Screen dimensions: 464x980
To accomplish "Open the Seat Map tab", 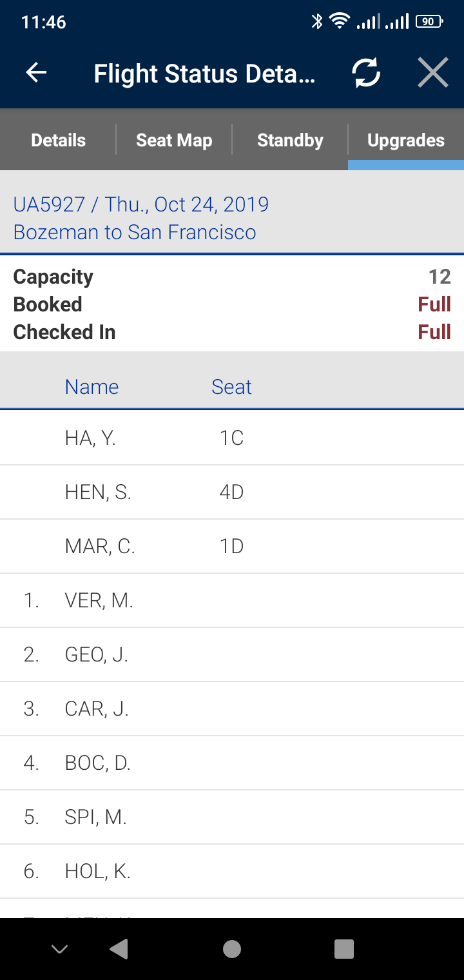I will point(174,140).
